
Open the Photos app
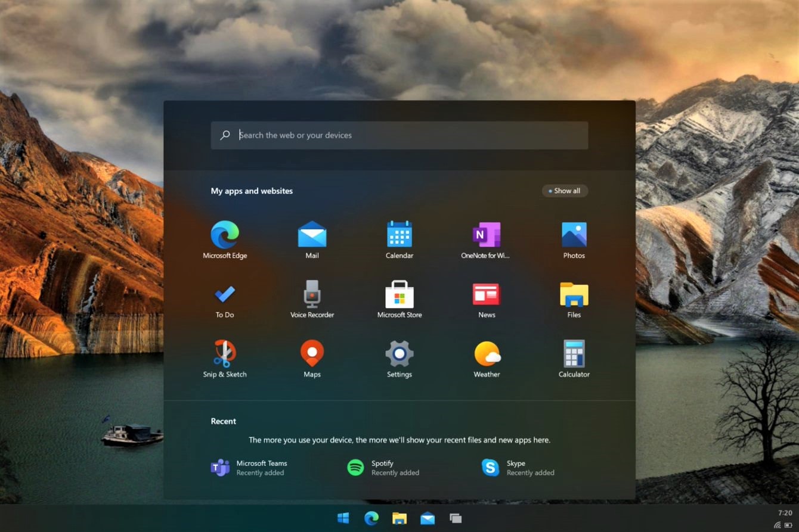click(x=574, y=234)
